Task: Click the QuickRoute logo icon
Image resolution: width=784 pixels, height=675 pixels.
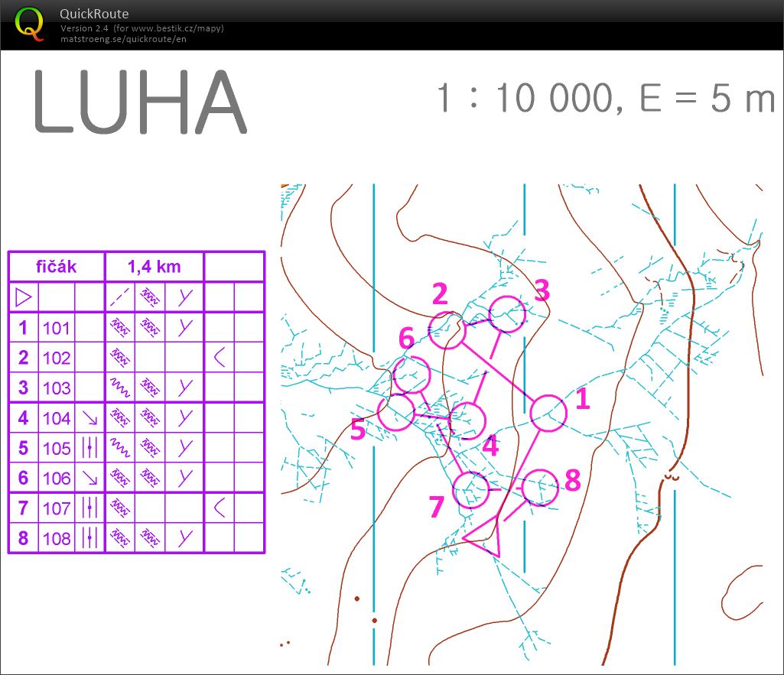Action: point(30,23)
